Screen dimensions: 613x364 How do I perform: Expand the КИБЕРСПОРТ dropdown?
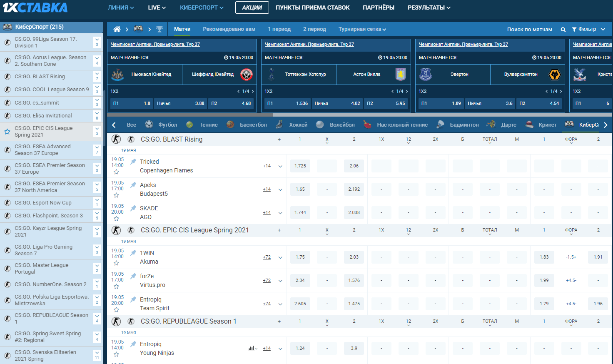[202, 7]
